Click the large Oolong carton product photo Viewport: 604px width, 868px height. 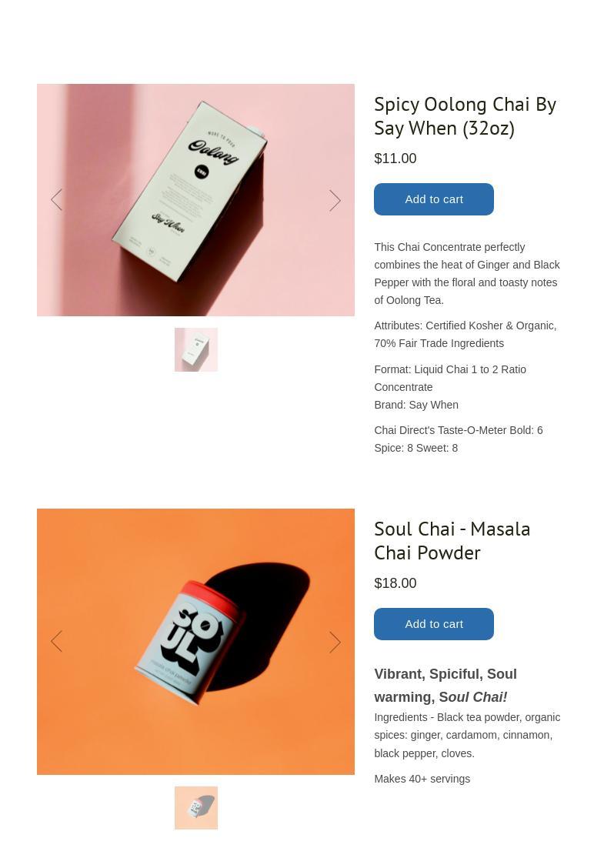(195, 200)
